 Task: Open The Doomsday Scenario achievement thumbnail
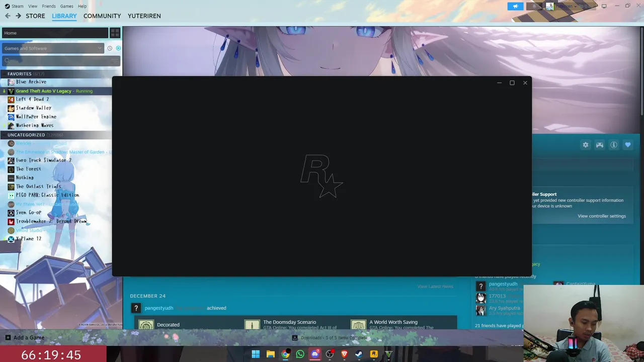(x=253, y=325)
